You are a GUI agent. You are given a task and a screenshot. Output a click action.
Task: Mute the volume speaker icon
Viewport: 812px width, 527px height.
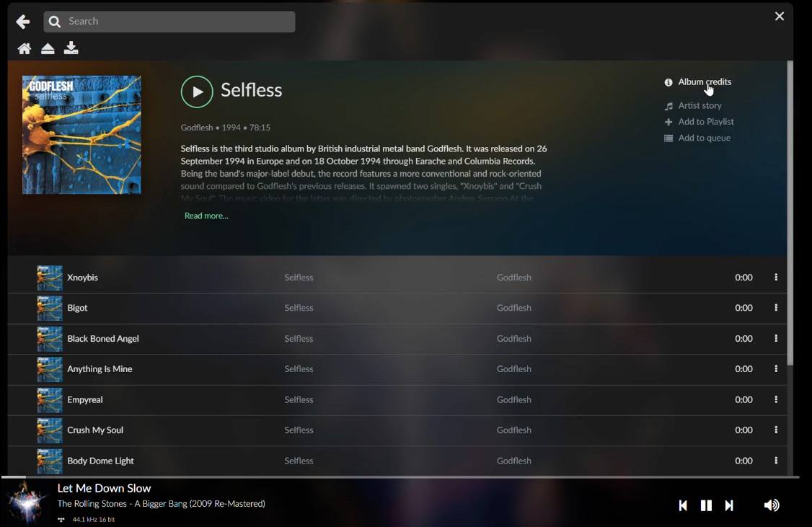point(772,505)
